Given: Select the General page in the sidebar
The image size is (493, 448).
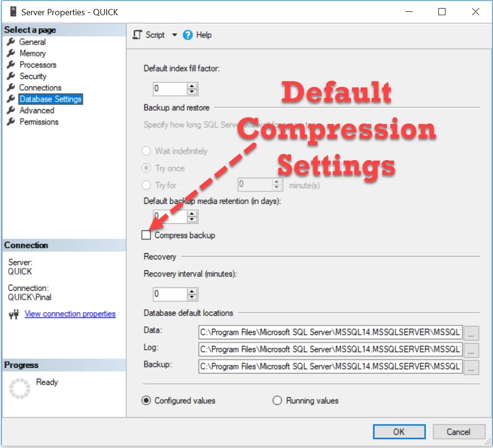Looking at the screenshot, I should pos(32,42).
